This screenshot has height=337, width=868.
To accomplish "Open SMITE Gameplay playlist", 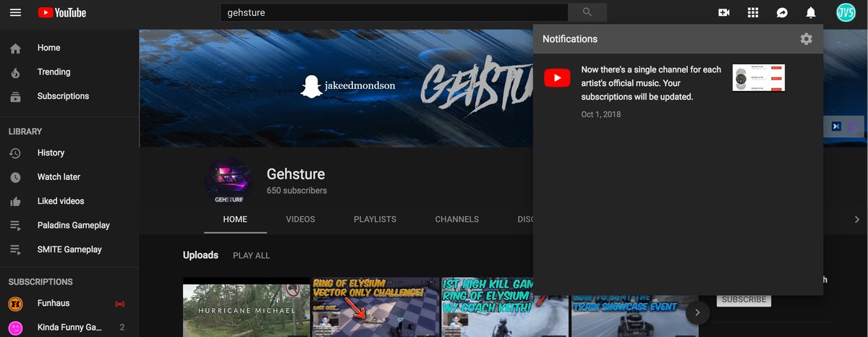I will (x=69, y=249).
